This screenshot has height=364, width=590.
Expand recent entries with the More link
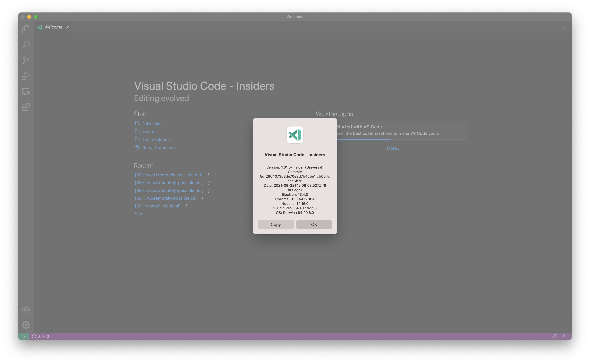coord(141,214)
